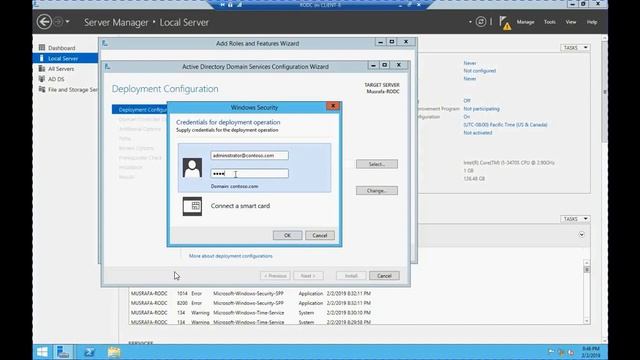
Task: Minimize the AD DS Configuration Wizard window
Action: tap(373, 65)
